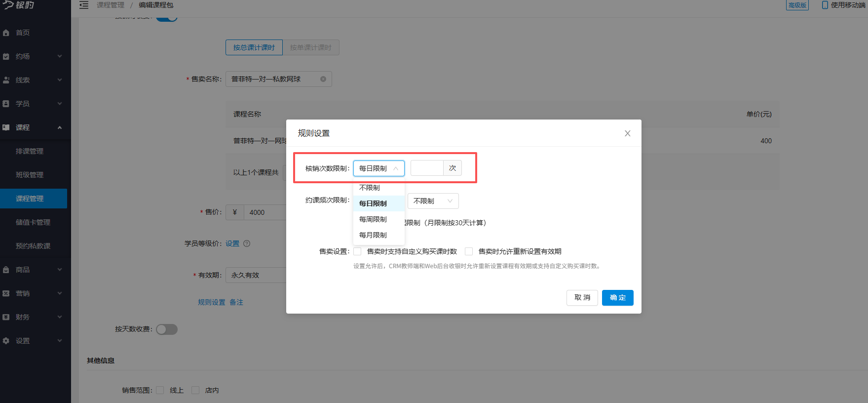The image size is (868, 403).
Task: Click the 课程名称 column header
Action: point(247,114)
